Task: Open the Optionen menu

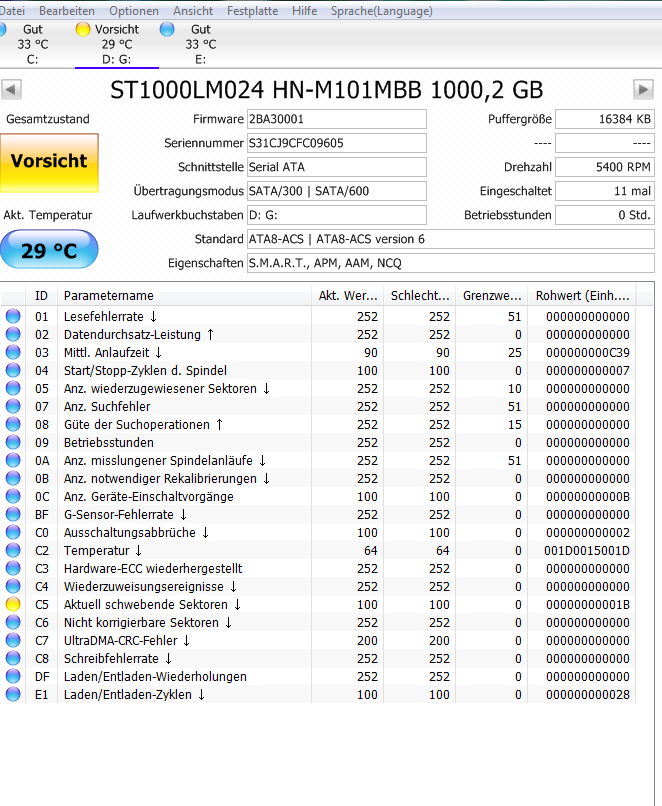Action: point(134,11)
